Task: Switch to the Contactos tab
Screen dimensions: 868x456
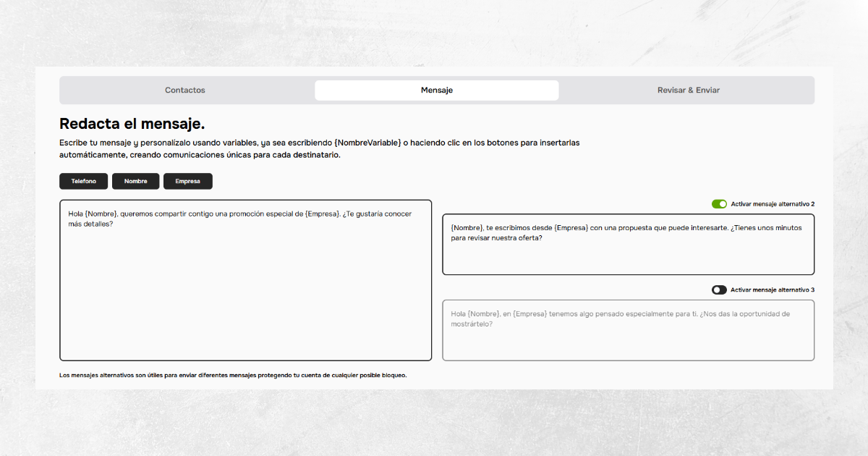Action: coord(185,90)
